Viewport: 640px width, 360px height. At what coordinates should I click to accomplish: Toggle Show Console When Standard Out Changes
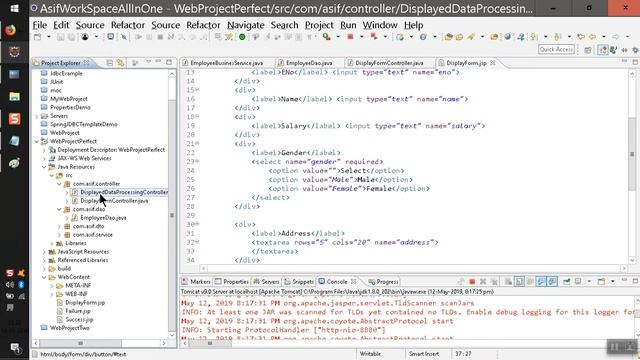[541, 282]
